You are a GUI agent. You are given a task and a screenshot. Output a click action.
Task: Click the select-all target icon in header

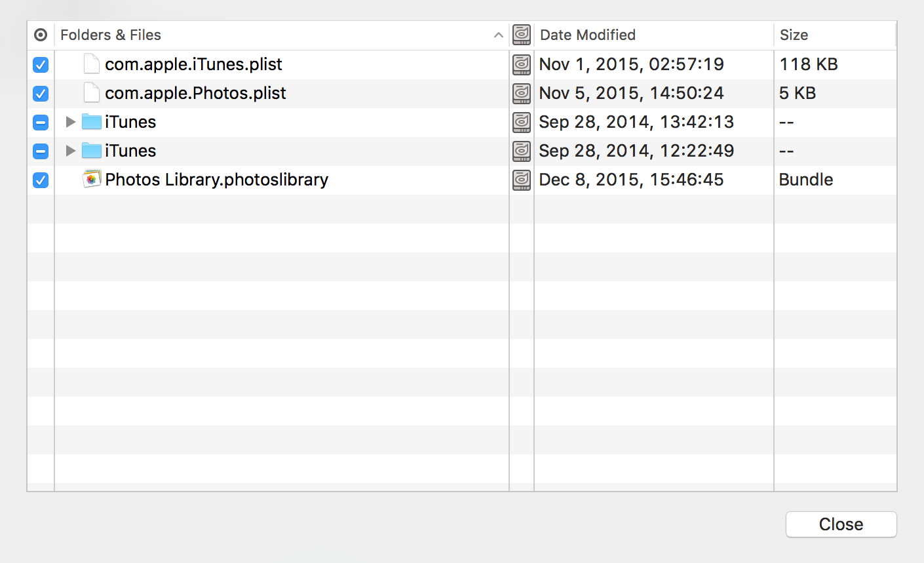click(41, 35)
